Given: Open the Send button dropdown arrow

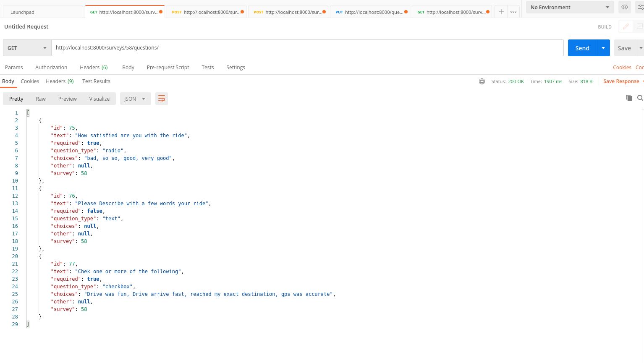Looking at the screenshot, I should pyautogui.click(x=603, y=48).
